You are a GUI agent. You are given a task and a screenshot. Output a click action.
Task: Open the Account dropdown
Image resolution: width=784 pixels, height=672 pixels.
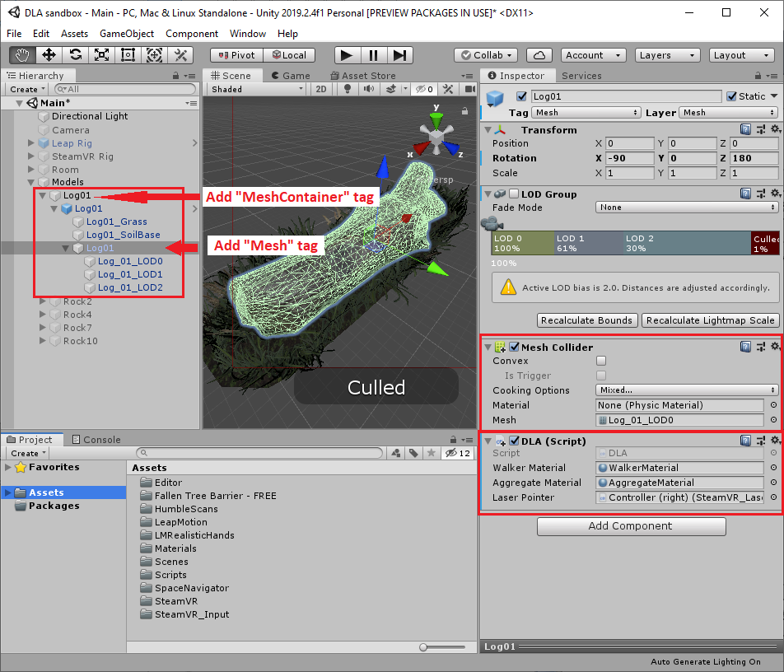coord(594,55)
